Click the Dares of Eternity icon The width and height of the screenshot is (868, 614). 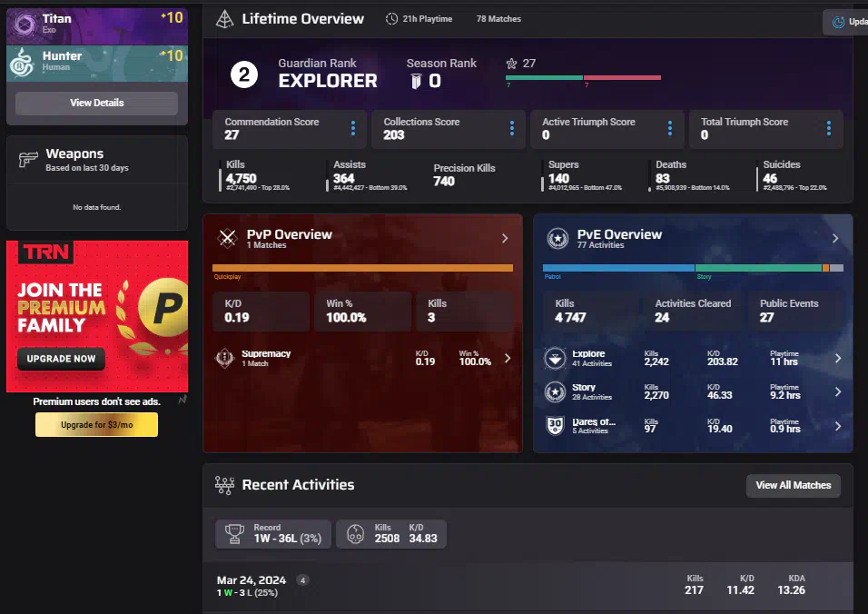tap(555, 425)
